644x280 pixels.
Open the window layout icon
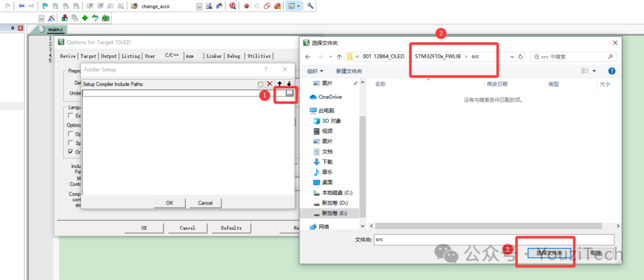click(292, 6)
